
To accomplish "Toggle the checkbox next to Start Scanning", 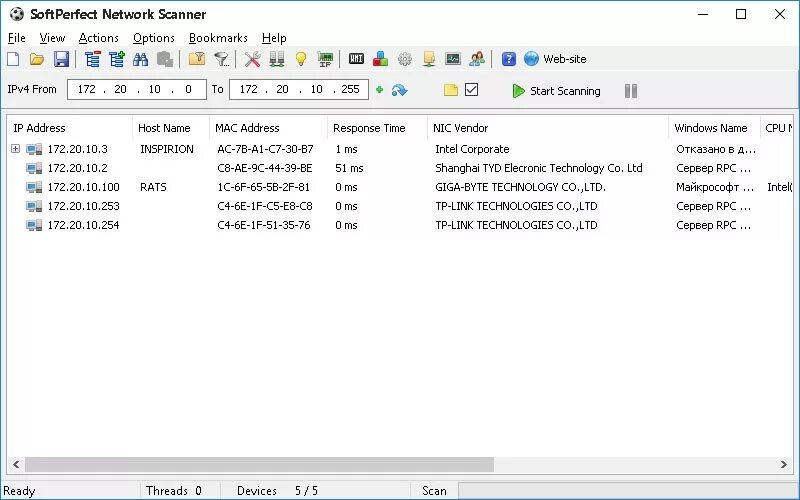I will [472, 90].
